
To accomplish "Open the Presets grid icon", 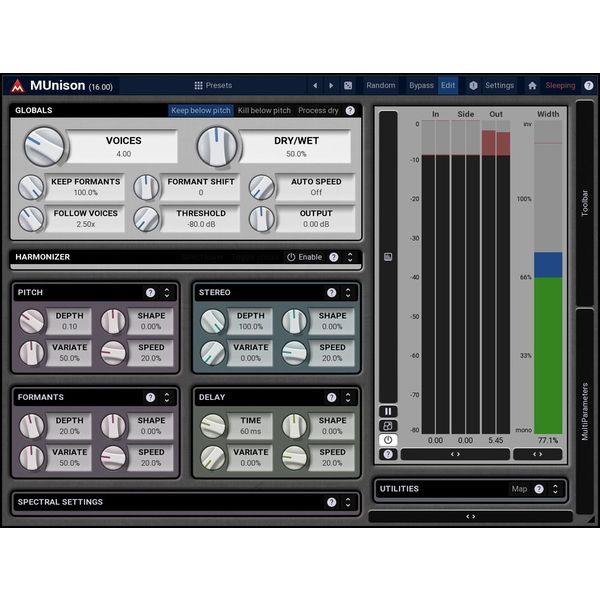I will coord(198,85).
